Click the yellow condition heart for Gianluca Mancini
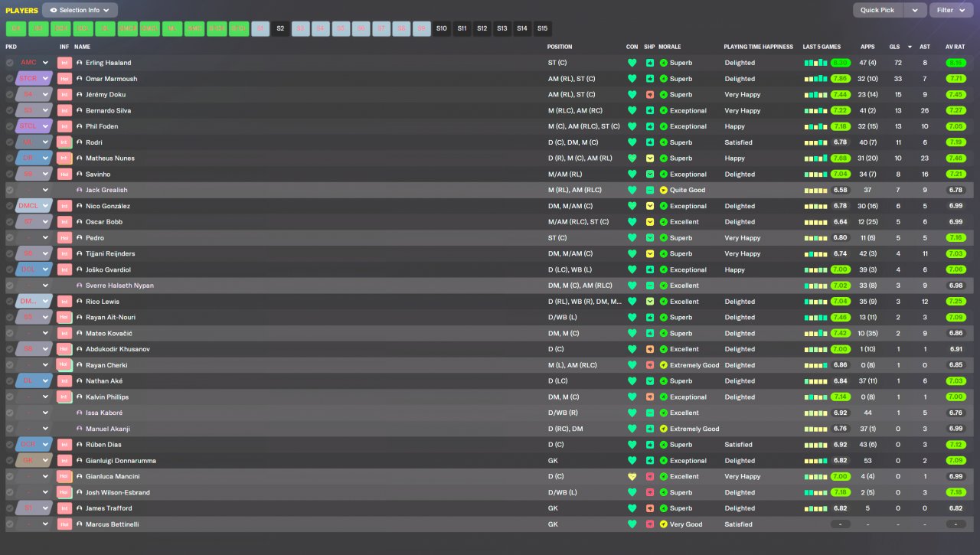 [632, 476]
